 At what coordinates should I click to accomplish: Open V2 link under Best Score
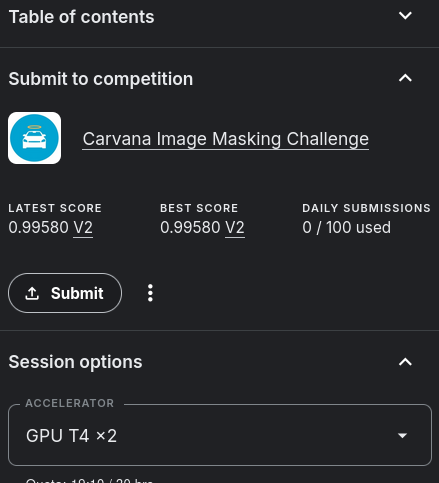point(235,228)
